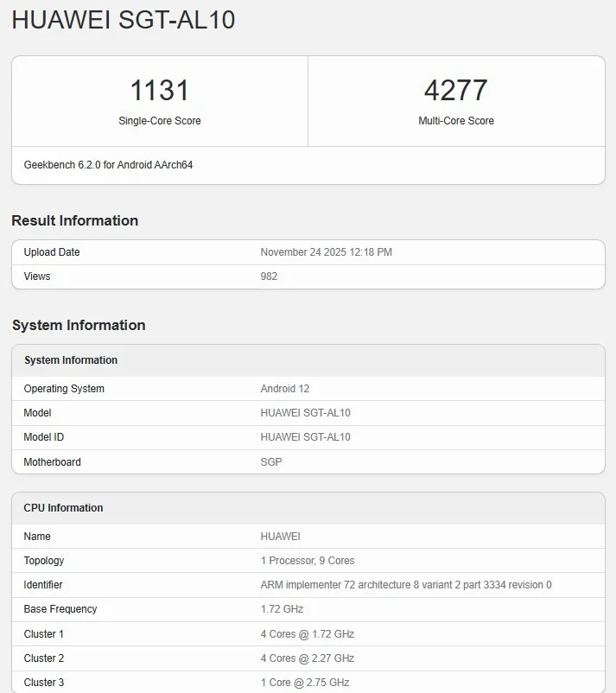Click the Motherboard value SGP
Image resolution: width=616 pixels, height=693 pixels.
point(271,462)
